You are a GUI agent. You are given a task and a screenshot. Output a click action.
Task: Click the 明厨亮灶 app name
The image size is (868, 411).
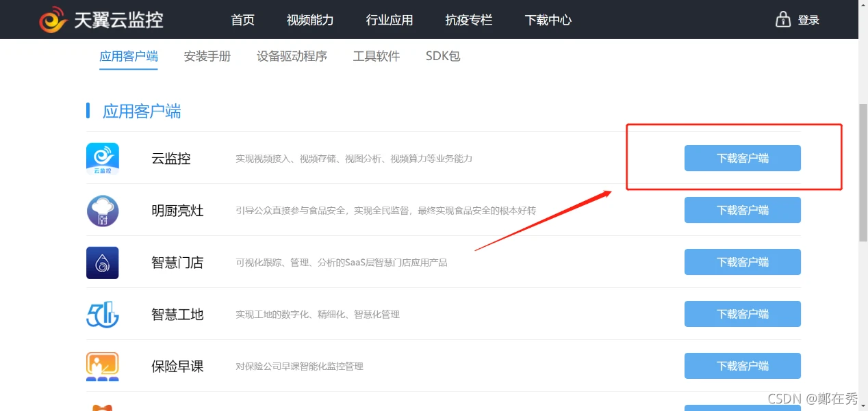click(x=177, y=211)
